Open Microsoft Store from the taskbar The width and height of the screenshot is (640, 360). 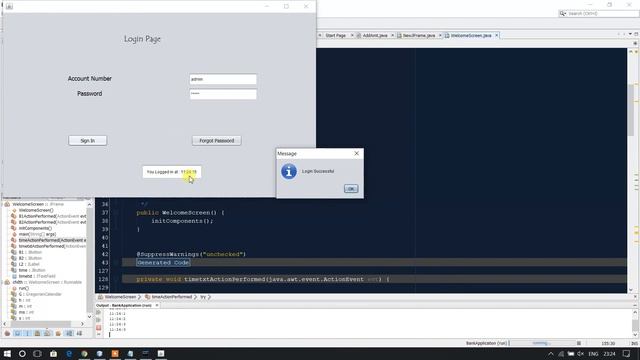tap(53, 353)
